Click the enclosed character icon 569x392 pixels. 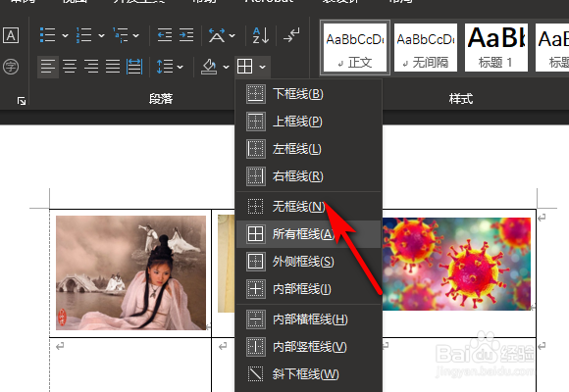click(11, 67)
